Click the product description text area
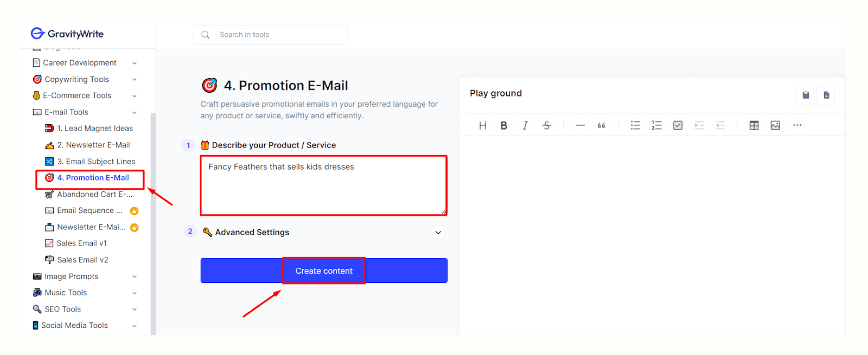The width and height of the screenshot is (868, 355). click(x=324, y=185)
